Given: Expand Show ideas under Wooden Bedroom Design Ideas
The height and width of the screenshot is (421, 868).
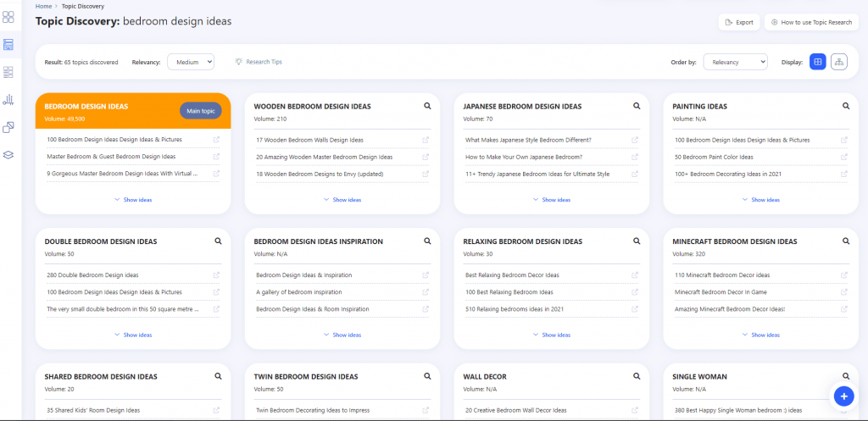Looking at the screenshot, I should [342, 200].
